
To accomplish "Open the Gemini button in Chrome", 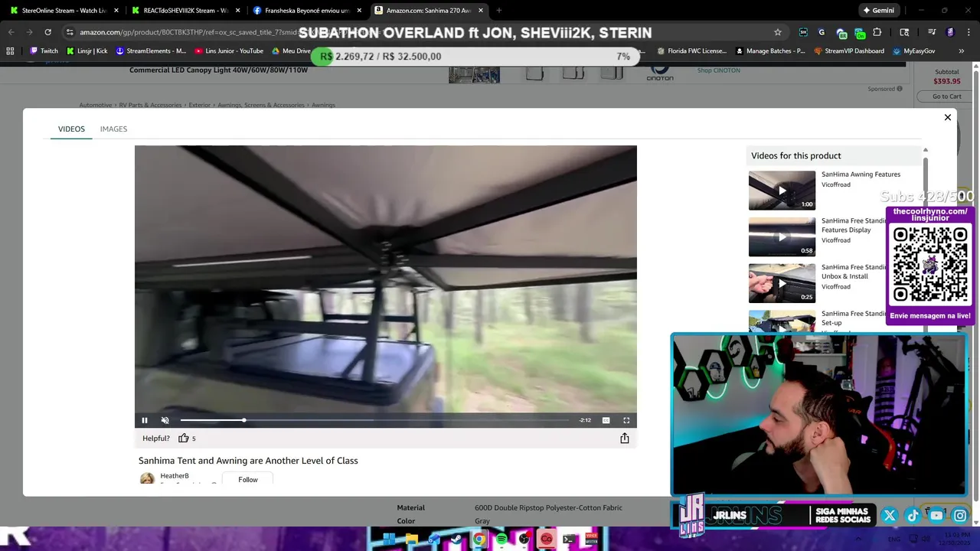I will point(878,11).
